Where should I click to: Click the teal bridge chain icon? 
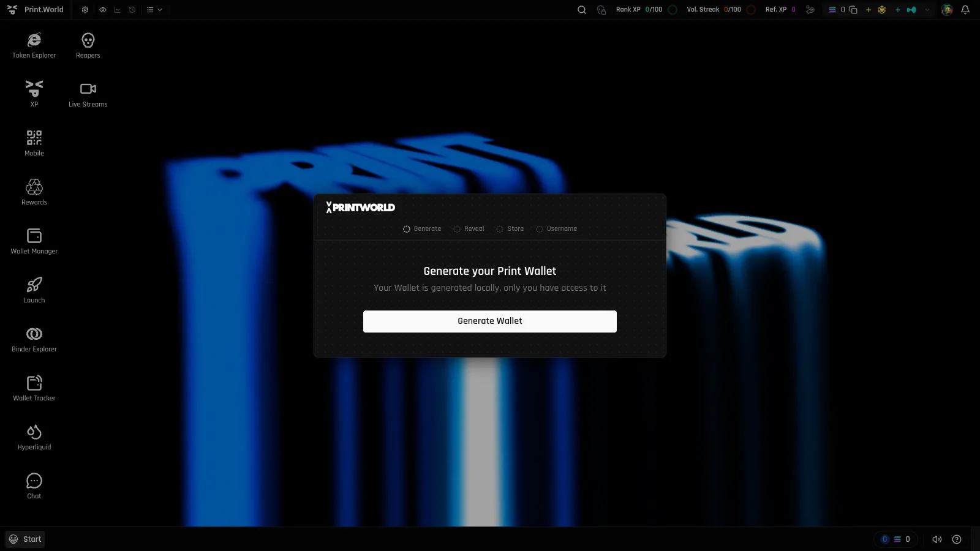coord(911,10)
